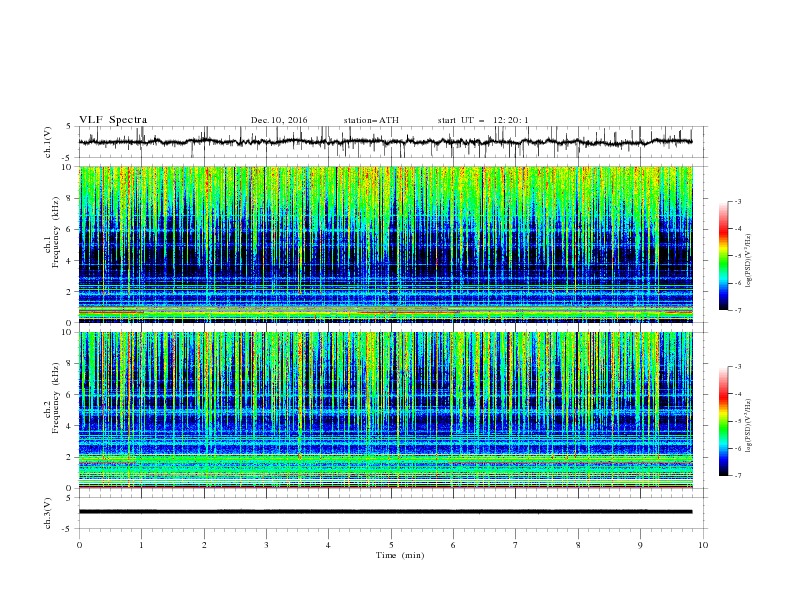
Task: Click the "station=ATH" header text
Action: [371, 120]
